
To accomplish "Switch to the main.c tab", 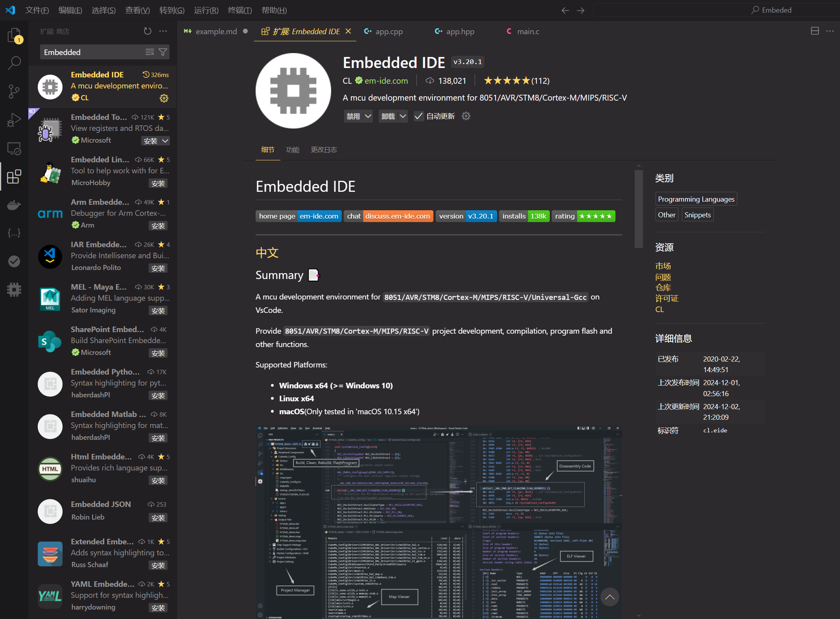I will point(528,31).
